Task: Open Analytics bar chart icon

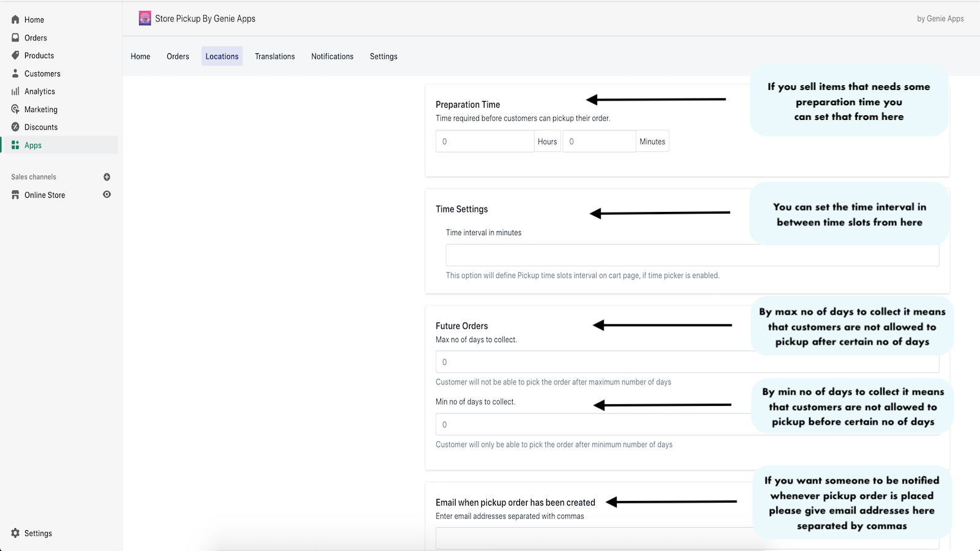Action: (15, 91)
